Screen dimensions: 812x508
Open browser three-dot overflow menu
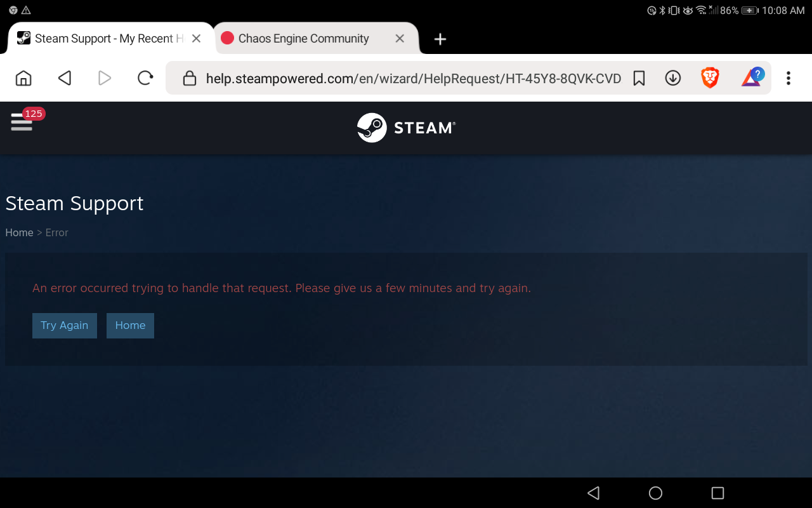coord(789,78)
